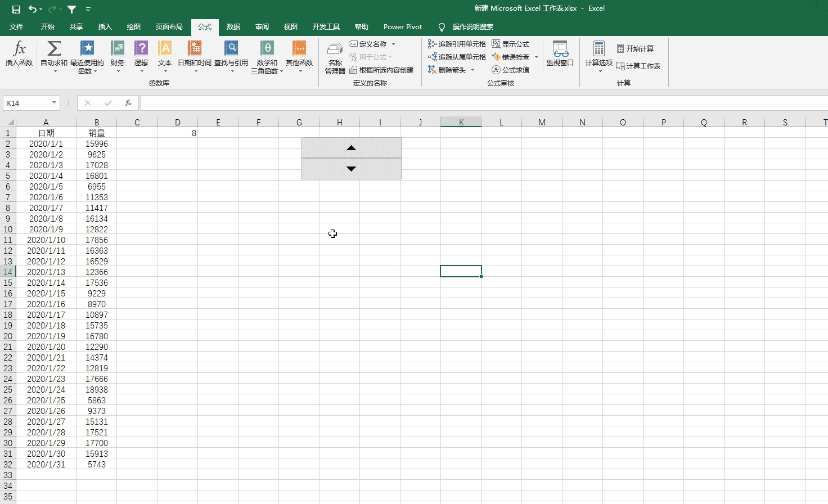Open Math & Trig (数学和三角函数) functions
This screenshot has height=504, width=828.
[267, 57]
